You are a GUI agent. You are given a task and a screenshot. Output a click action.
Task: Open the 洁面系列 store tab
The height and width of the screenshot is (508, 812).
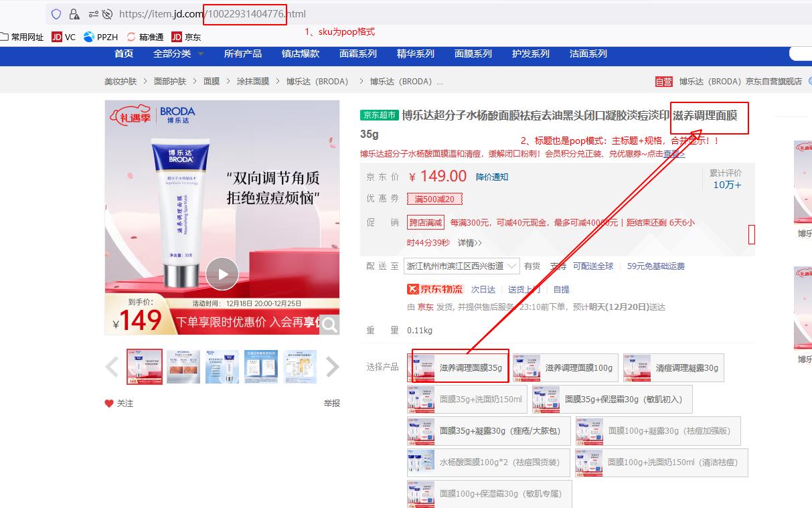click(588, 54)
